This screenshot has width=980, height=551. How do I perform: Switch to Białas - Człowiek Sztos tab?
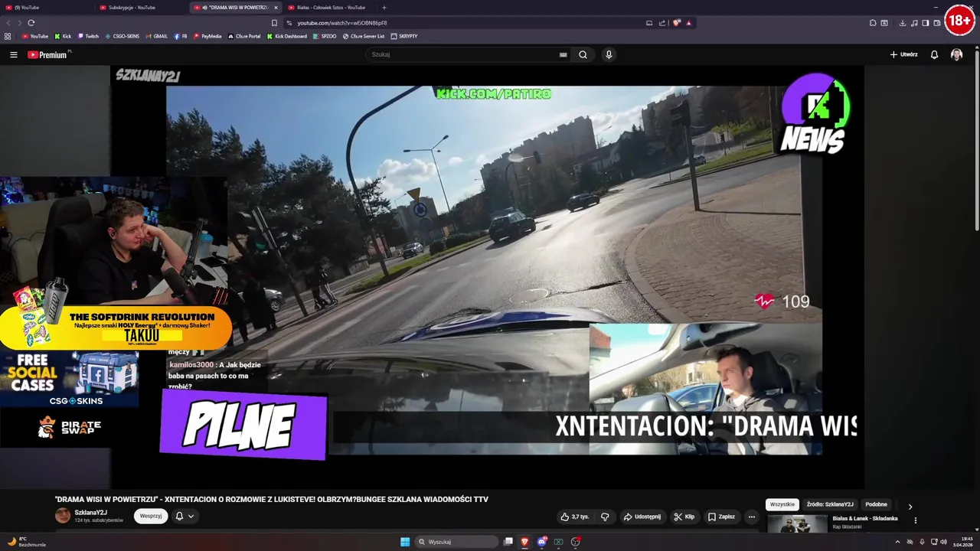point(329,8)
